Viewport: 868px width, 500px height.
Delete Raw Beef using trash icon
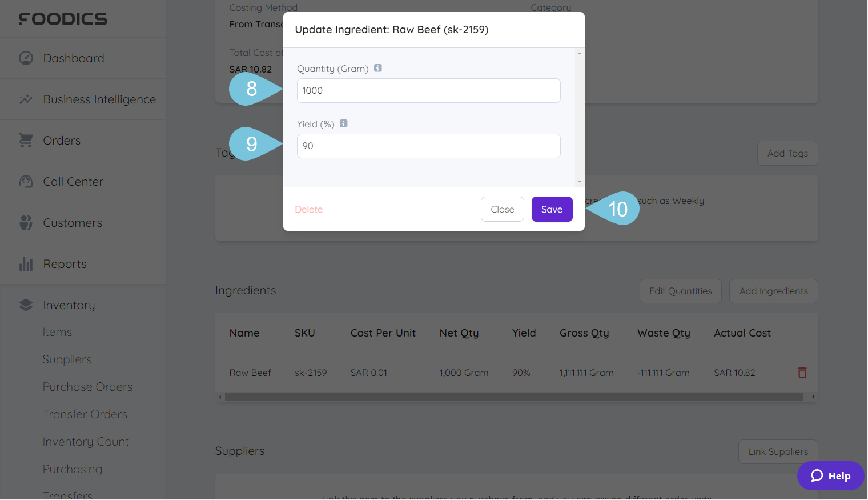(802, 373)
